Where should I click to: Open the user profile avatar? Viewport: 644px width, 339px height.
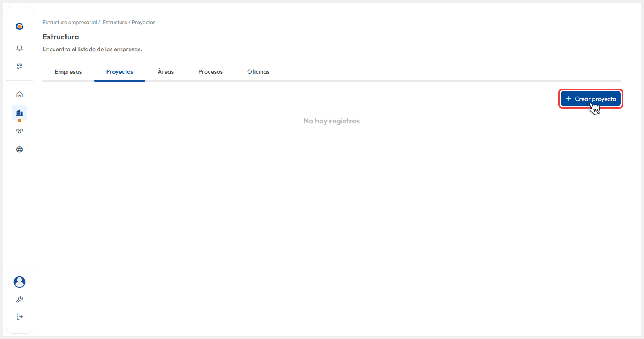click(20, 282)
